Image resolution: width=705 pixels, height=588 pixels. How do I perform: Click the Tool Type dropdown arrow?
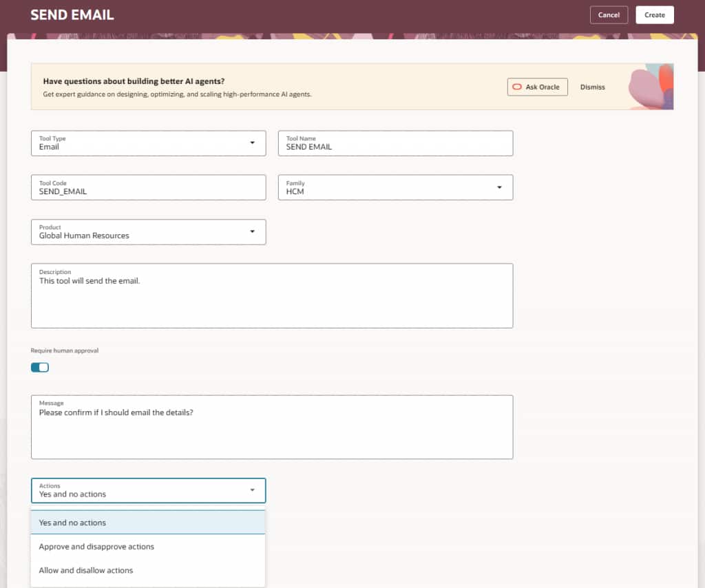point(253,143)
